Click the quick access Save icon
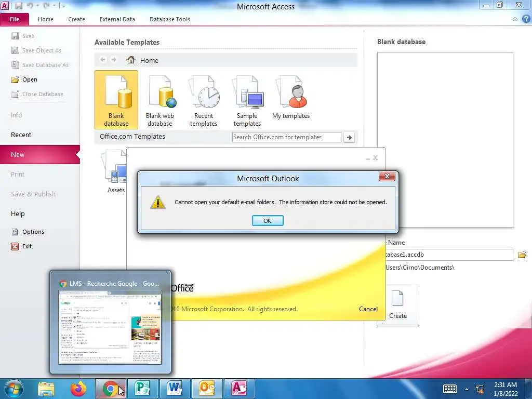The height and width of the screenshot is (399, 532). tap(18, 6)
